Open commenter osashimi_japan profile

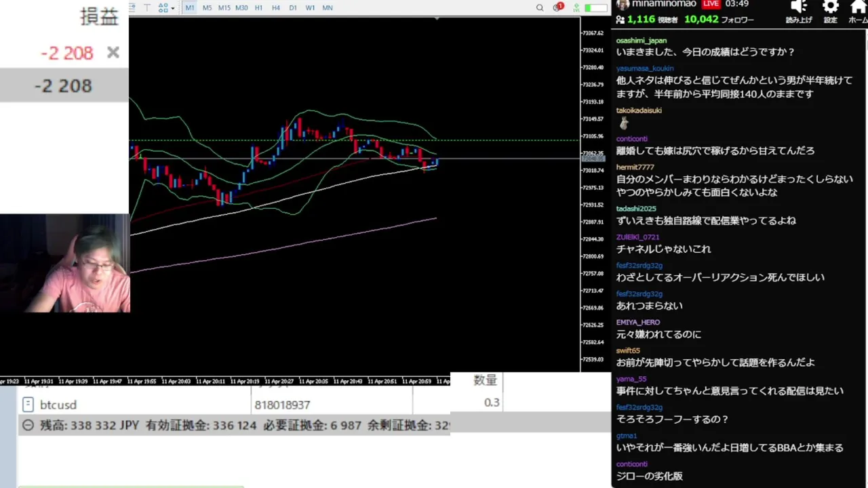coord(641,41)
